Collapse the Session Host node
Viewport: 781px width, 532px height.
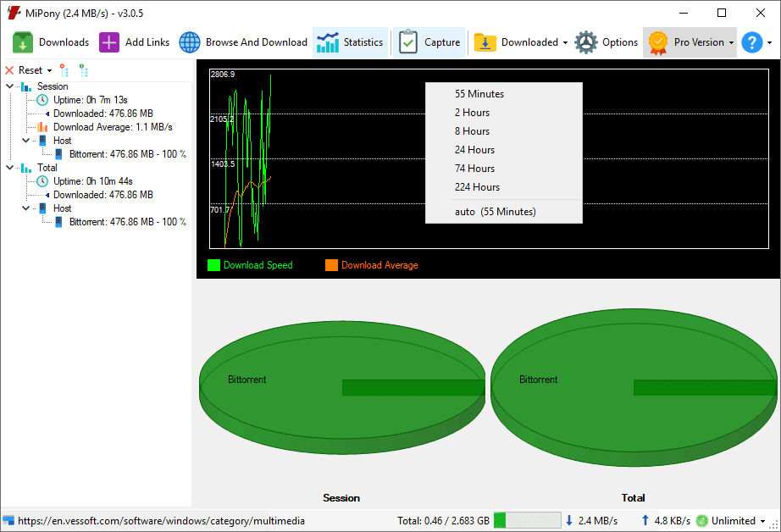click(26, 141)
